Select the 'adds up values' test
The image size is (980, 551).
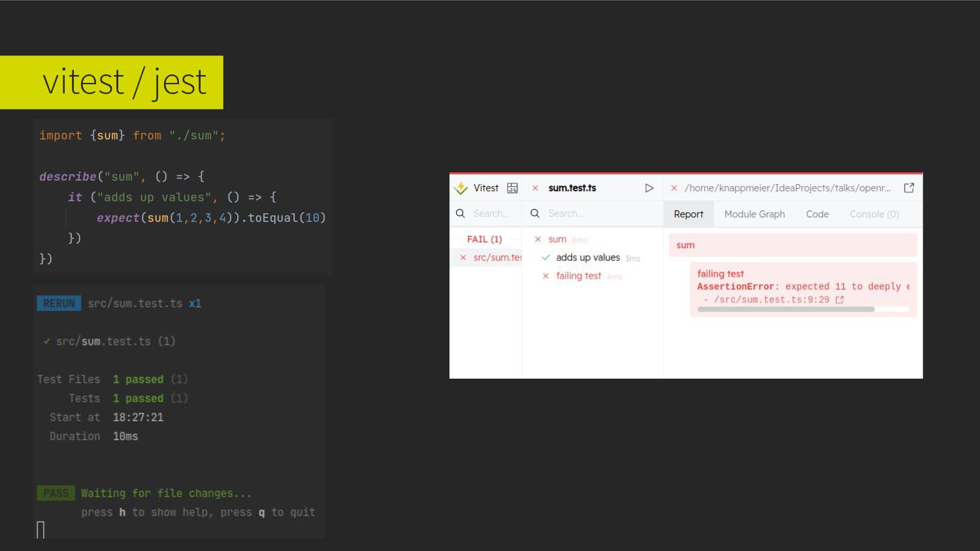click(x=588, y=258)
